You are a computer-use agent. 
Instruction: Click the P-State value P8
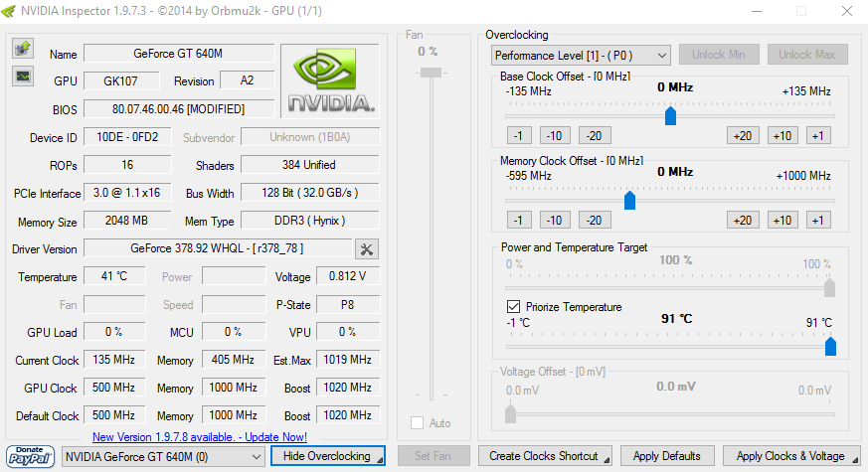coord(348,304)
